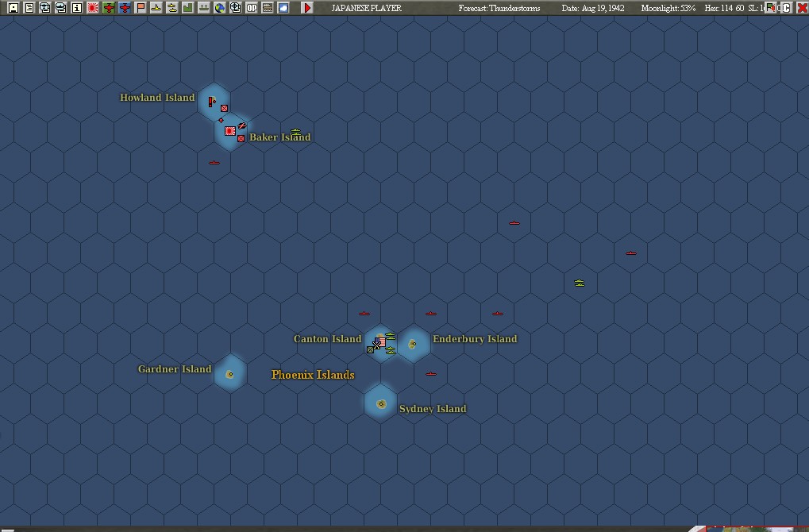Click the 'Moonlight: 53%' status text

click(668, 8)
